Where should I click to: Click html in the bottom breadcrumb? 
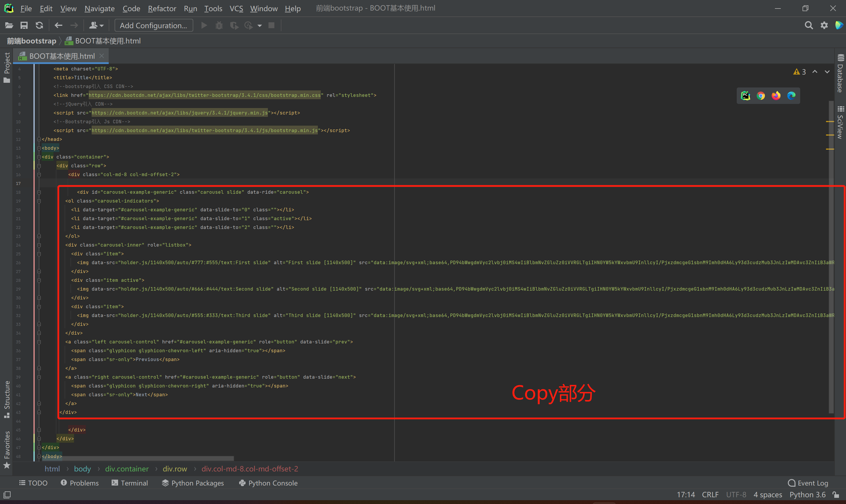point(52,469)
